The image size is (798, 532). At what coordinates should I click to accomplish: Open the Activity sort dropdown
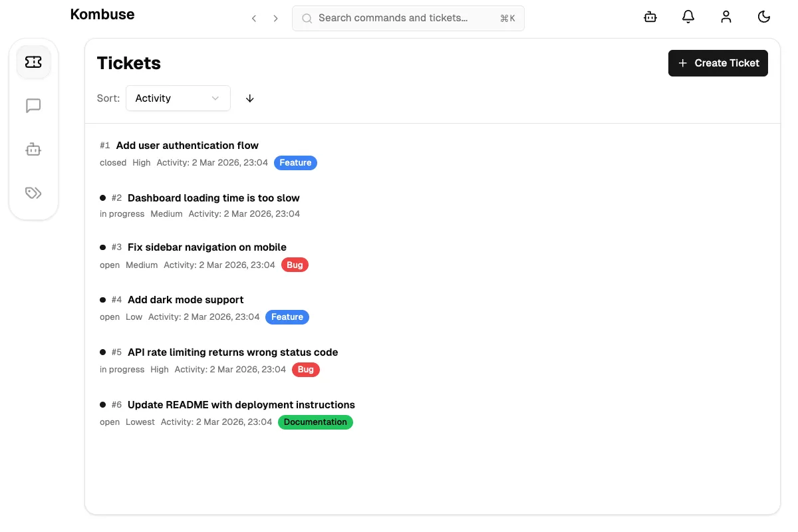[x=178, y=98]
